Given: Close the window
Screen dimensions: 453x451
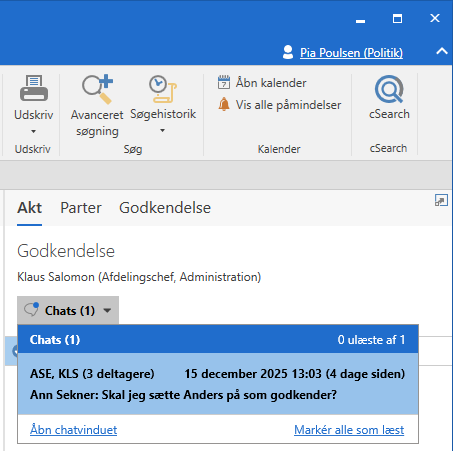Looking at the screenshot, I should point(435,18).
